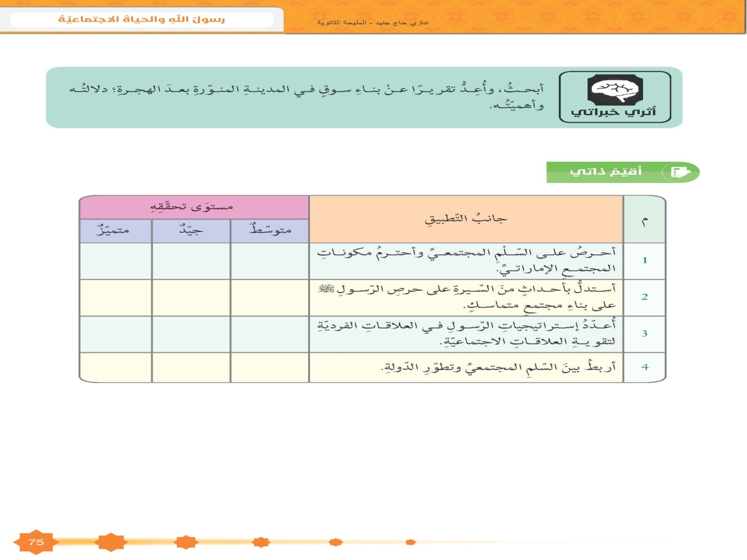This screenshot has height=560, width=747.
Task: Click the largest orange star beside page badge
Action: (x=110, y=543)
